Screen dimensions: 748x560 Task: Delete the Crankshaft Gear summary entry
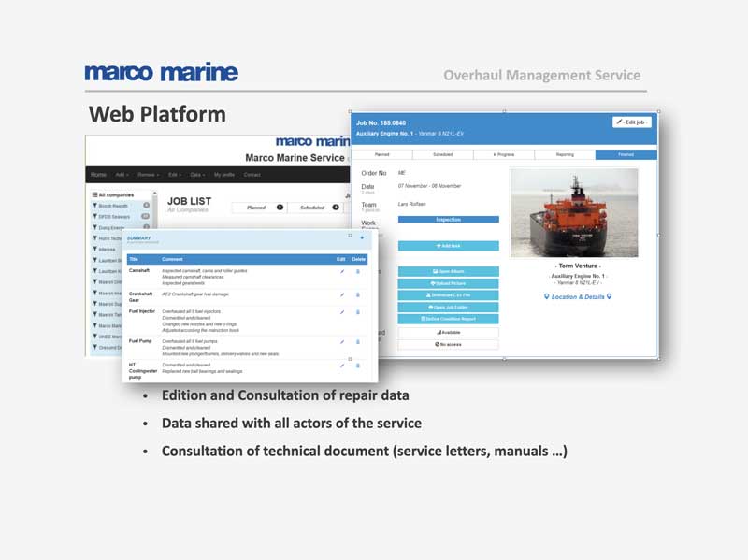click(x=358, y=294)
